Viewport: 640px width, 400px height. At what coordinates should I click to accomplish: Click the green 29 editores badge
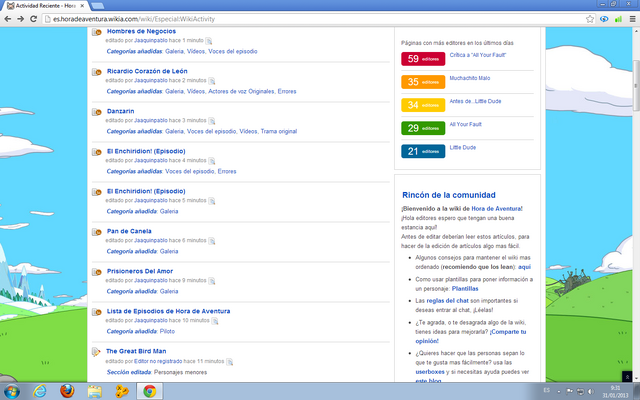click(x=423, y=128)
